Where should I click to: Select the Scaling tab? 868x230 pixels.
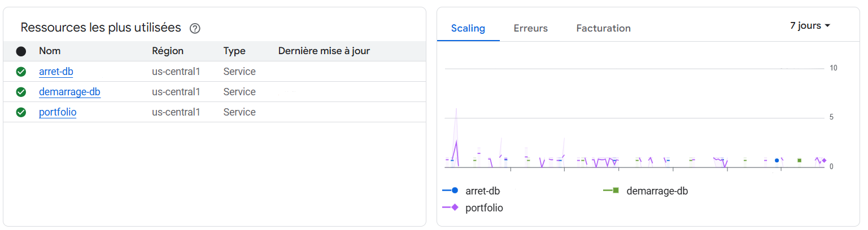click(x=468, y=28)
